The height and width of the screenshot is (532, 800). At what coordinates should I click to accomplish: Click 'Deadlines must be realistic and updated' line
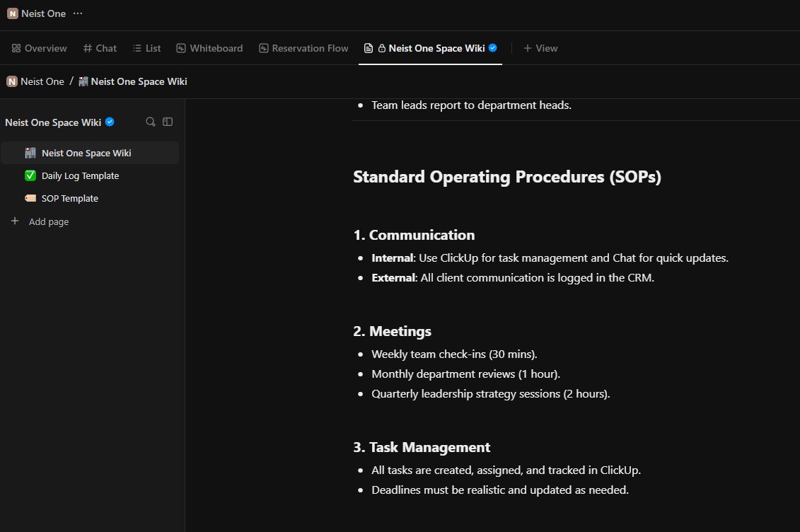500,490
